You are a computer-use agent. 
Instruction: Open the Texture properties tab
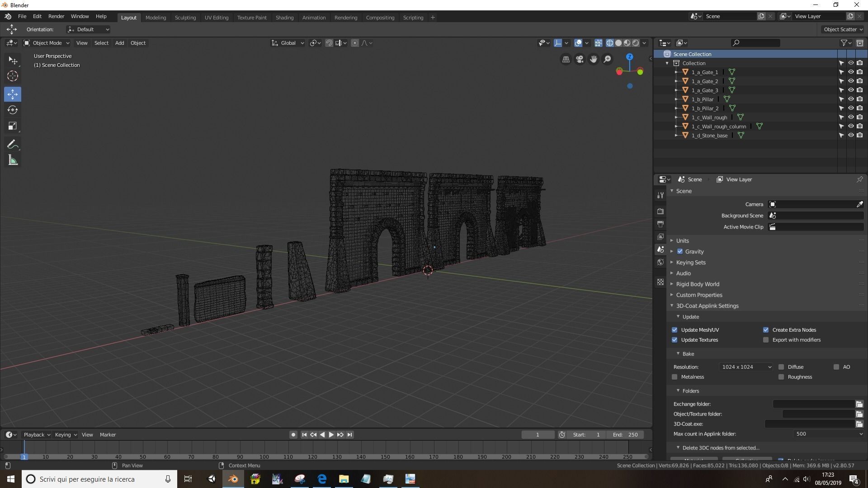point(660,282)
